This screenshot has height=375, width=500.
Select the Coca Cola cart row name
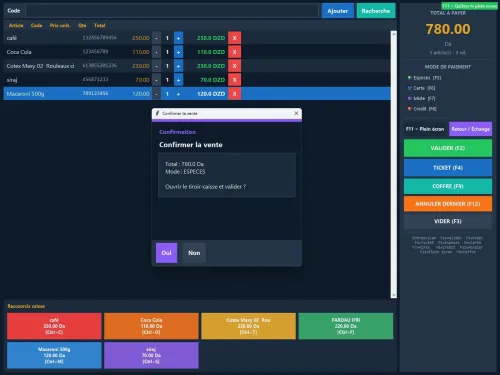click(19, 52)
